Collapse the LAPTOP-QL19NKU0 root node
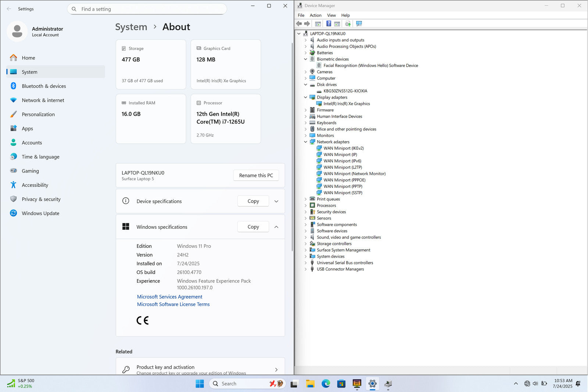Screen dimensions: 588x392 point(299,33)
